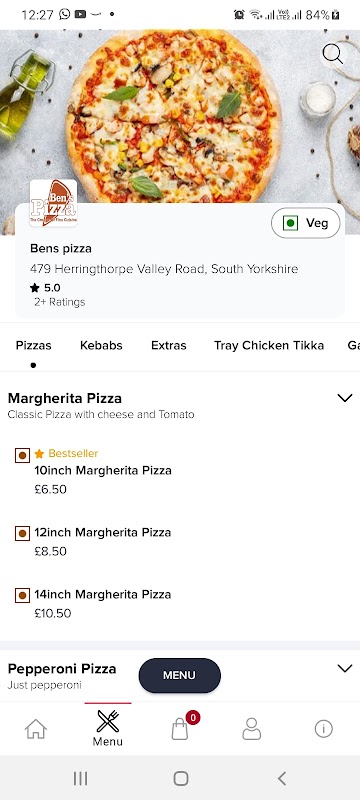Tap the Ben's Pizza logo
This screenshot has height=800, width=360.
(x=54, y=203)
